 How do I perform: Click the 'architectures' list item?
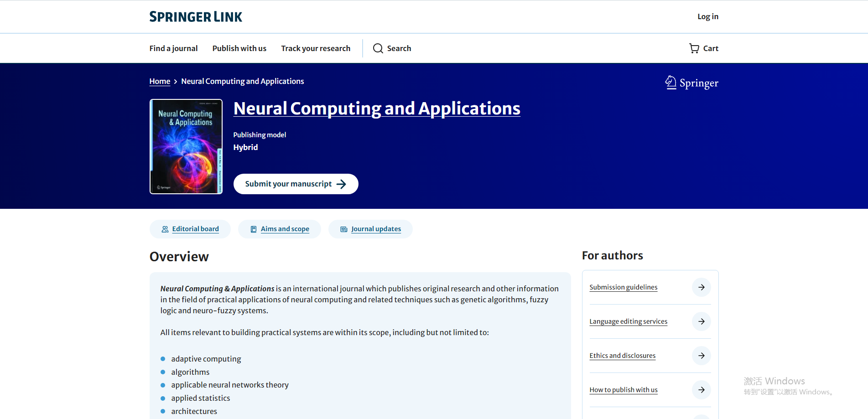point(194,411)
